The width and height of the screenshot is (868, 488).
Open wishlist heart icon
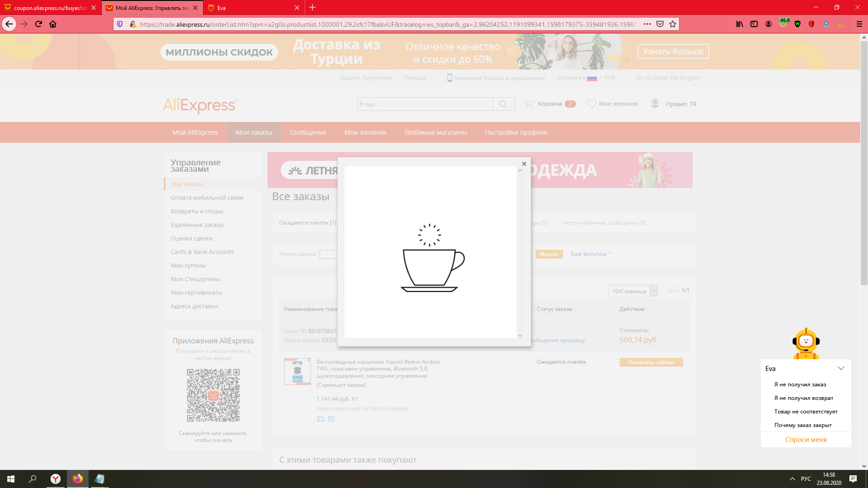591,104
